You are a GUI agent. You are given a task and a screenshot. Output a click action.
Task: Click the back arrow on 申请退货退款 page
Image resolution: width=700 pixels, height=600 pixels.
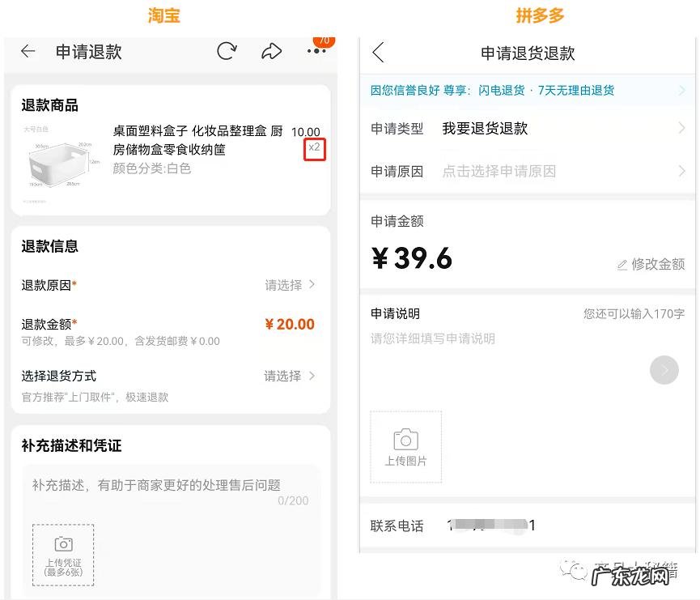point(377,50)
